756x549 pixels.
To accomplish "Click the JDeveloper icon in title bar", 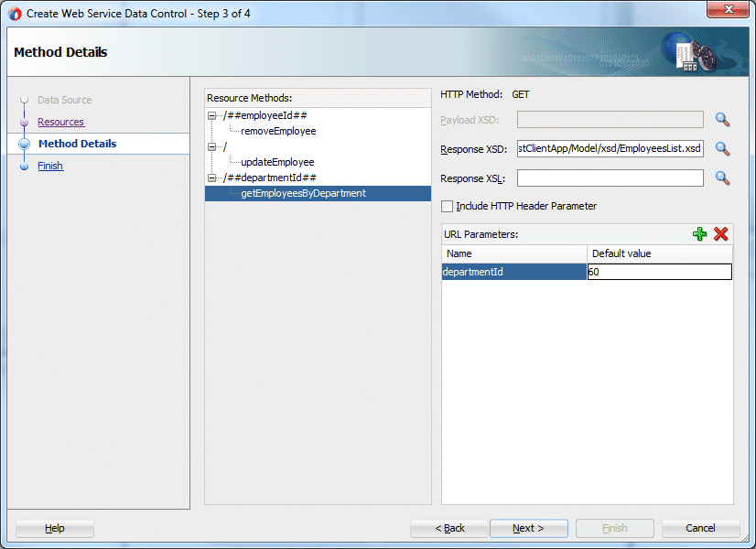I will click(15, 14).
